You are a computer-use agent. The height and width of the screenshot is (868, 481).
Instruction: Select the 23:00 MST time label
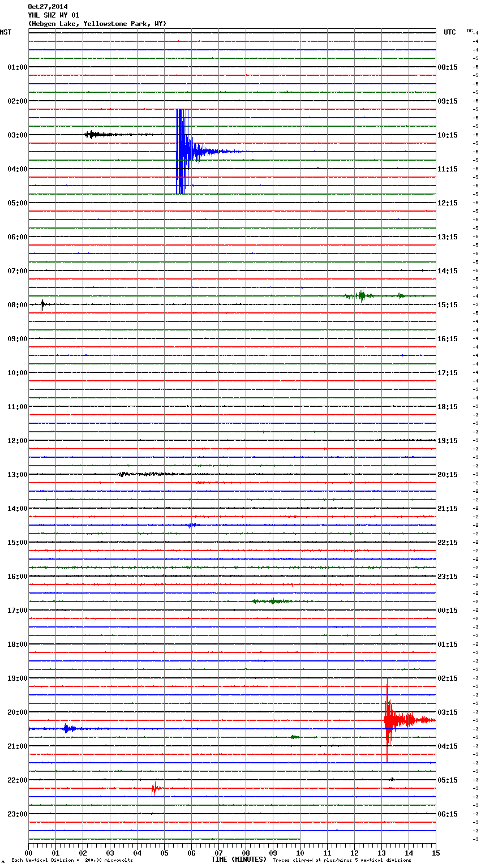(x=18, y=814)
